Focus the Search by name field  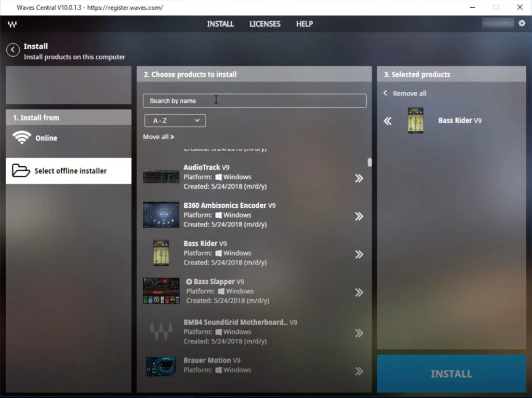pyautogui.click(x=255, y=101)
